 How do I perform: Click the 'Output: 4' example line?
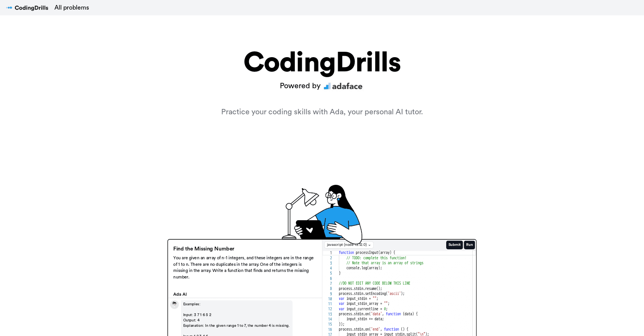tap(191, 320)
